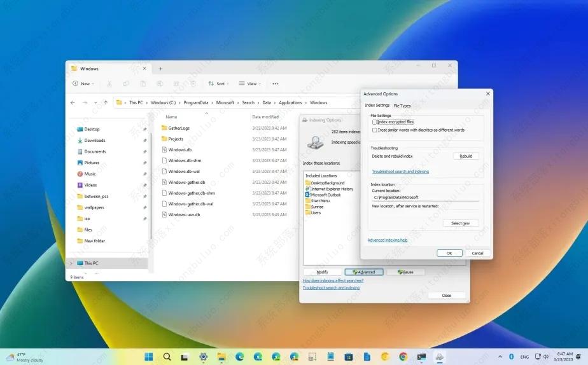Screen dimensions: 588x365
Task: Select the Windows tab in File Explorer
Action: tap(109, 69)
